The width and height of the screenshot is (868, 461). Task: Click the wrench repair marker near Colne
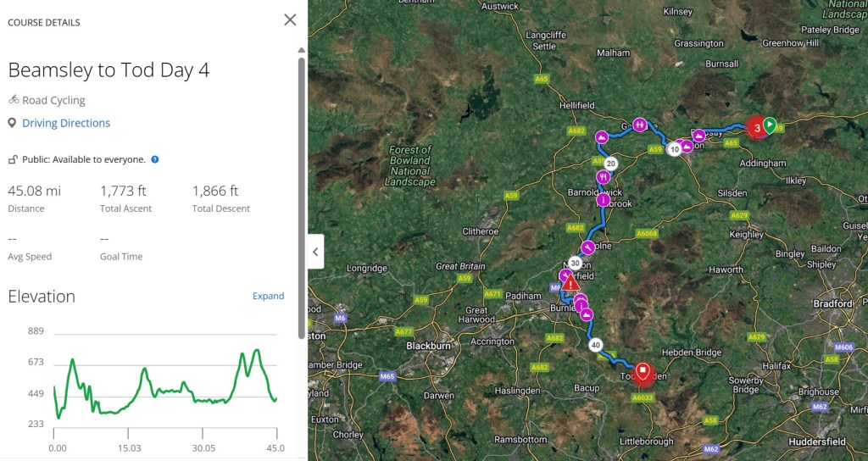[x=587, y=247]
